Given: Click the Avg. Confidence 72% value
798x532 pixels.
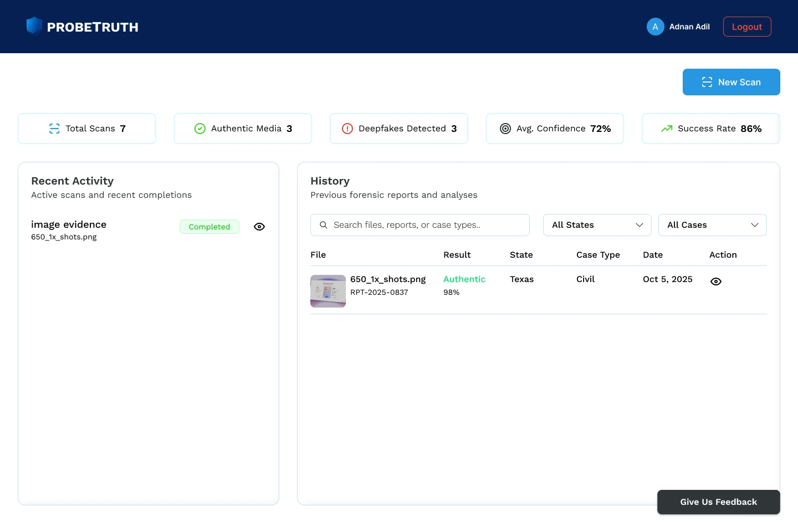Looking at the screenshot, I should [601, 129].
